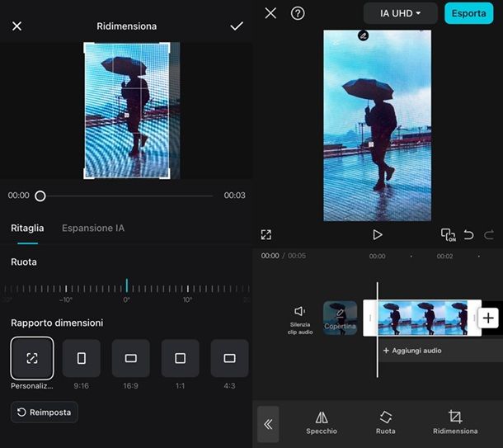The image size is (503, 448).
Task: Open the Espansione IA tab
Action: pyautogui.click(x=93, y=229)
